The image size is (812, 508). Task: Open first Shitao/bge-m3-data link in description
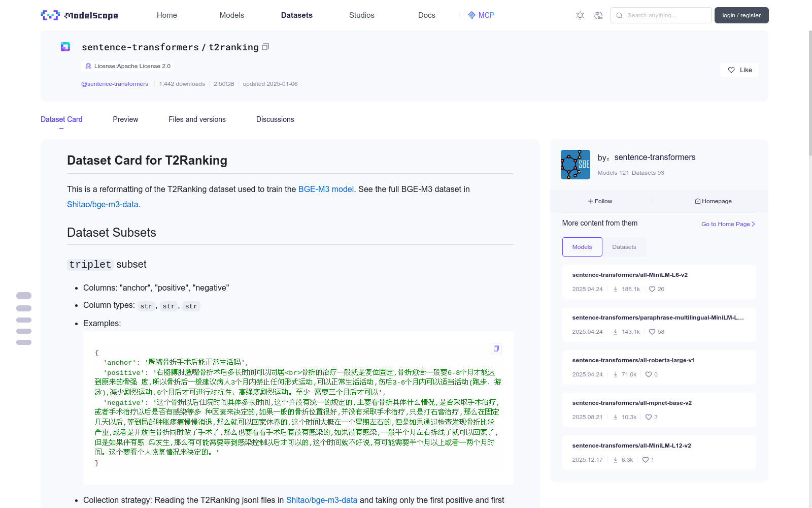[103, 204]
